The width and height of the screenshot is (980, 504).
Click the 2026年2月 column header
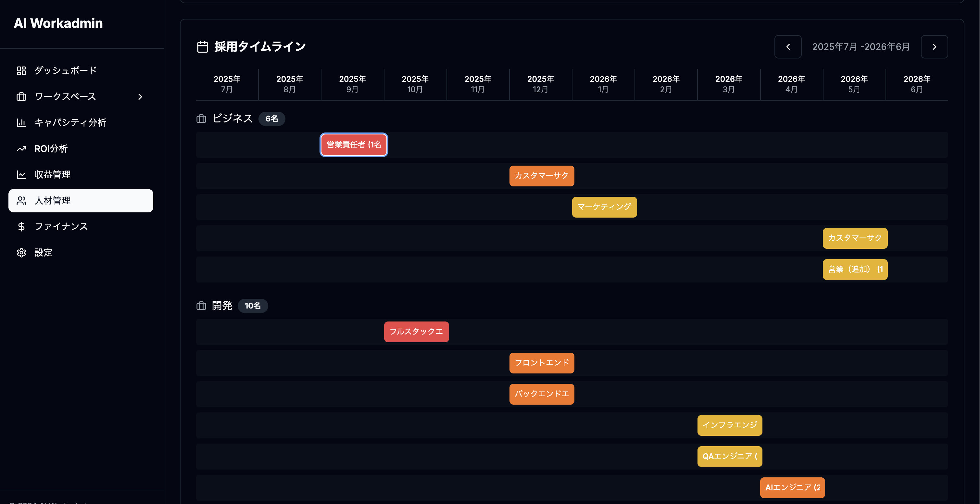tap(666, 84)
